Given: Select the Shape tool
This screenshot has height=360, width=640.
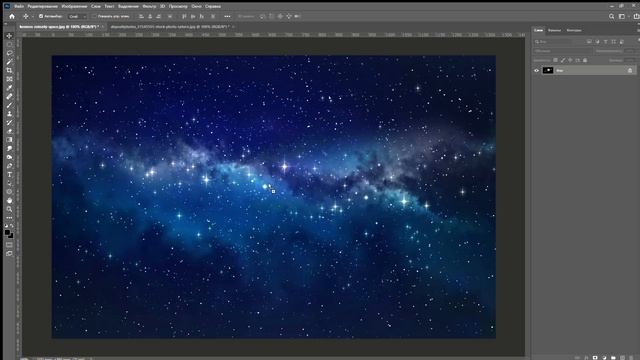Looking at the screenshot, I should (9, 191).
